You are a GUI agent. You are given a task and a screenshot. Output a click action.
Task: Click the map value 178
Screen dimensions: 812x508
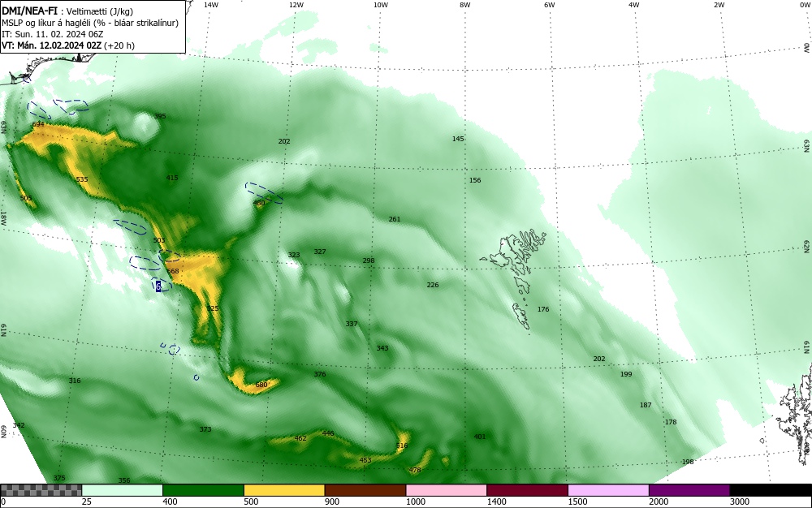(671, 422)
